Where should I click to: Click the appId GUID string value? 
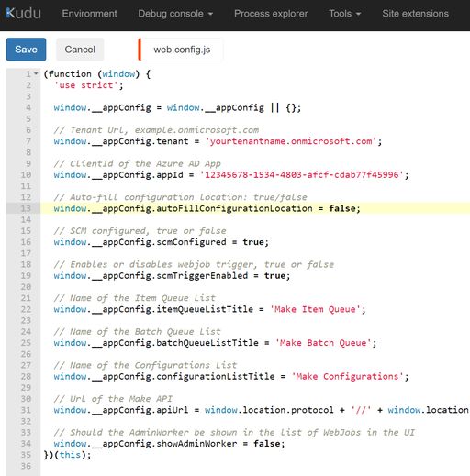tap(302, 175)
